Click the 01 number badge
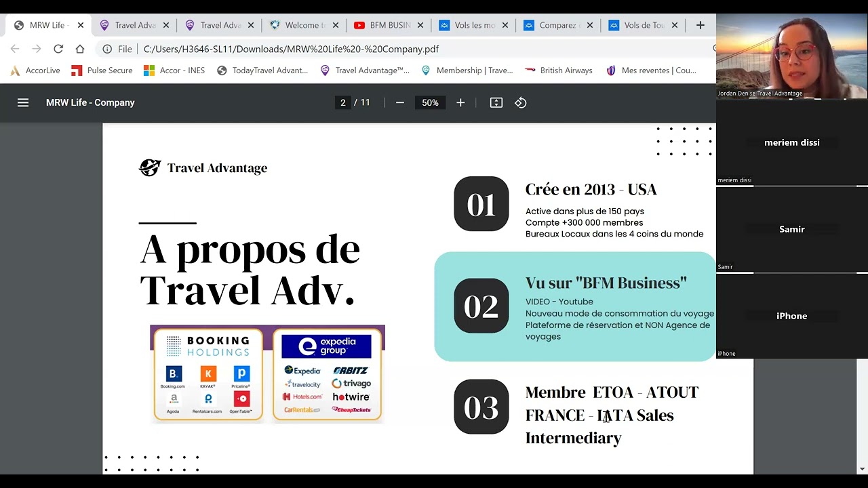This screenshot has height=488, width=868. click(481, 204)
